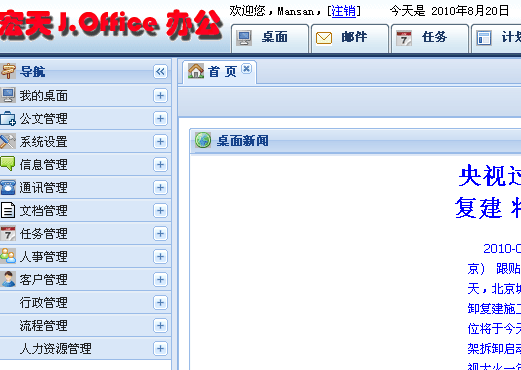
Task: Click the 文档管理 document icon
Action: coord(8,210)
